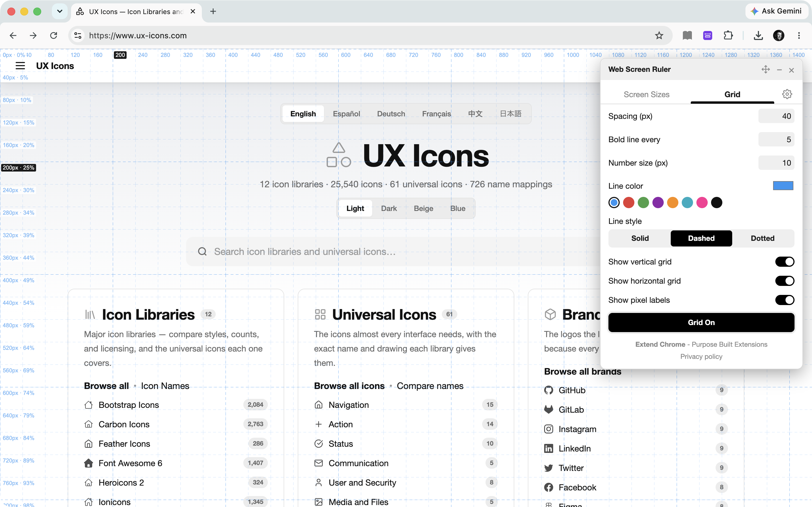Click the settings gear in Web Screen Ruler
Image resolution: width=812 pixels, height=507 pixels.
coord(787,94)
